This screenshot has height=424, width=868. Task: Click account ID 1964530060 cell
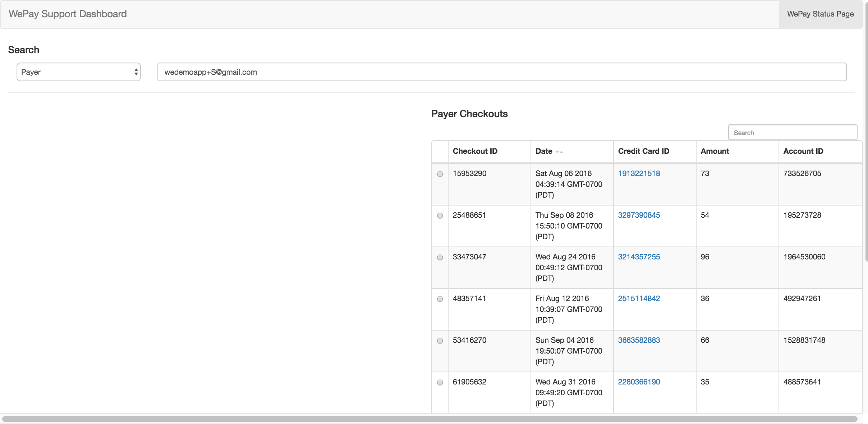(x=820, y=268)
